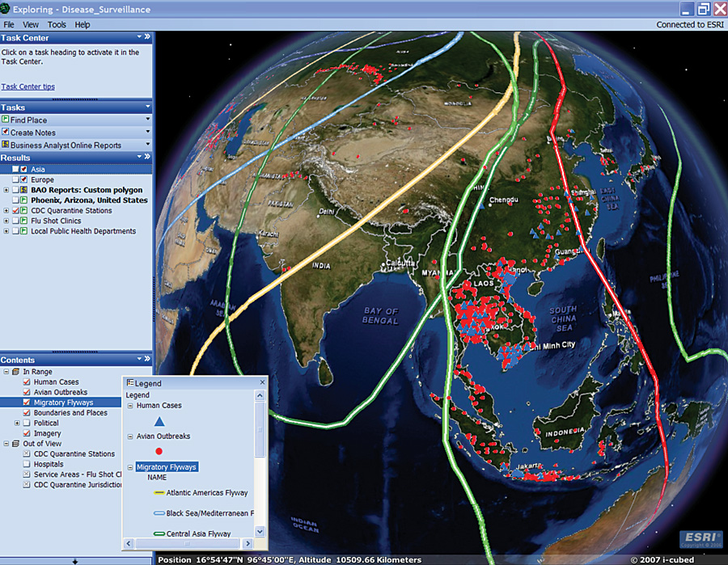Click the Find Place task flag icon
Image resolution: width=728 pixels, height=565 pixels.
[x=5, y=120]
